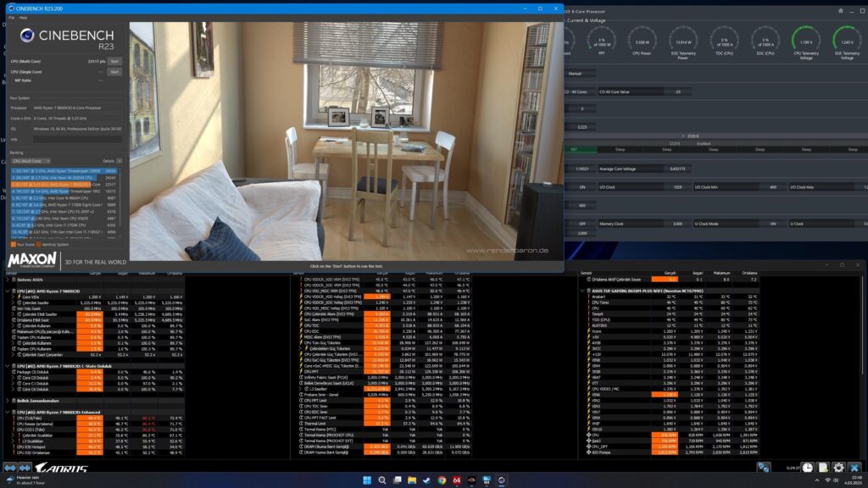Click the CPU Telemetry Voltage gauge
The width and height of the screenshot is (868, 488).
tap(806, 42)
